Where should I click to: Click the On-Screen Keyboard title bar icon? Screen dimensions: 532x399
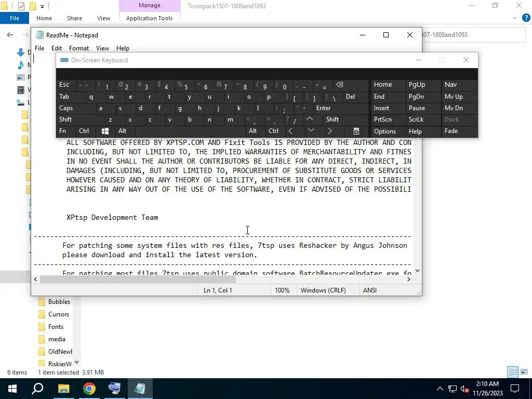click(64, 60)
